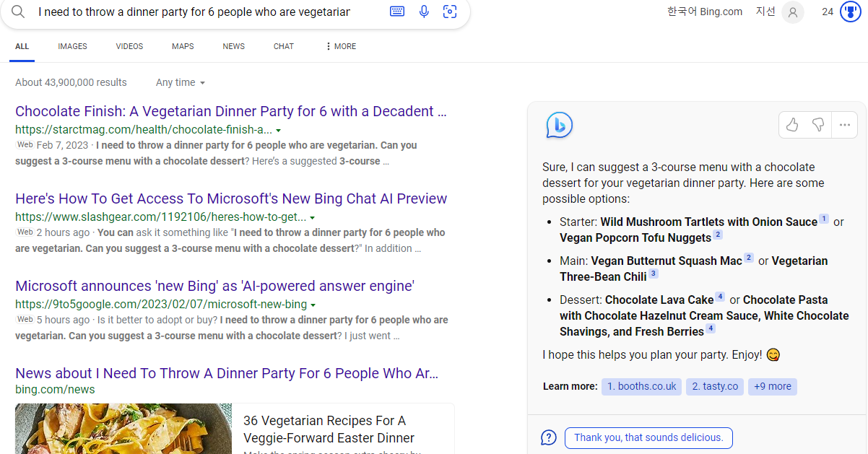The height and width of the screenshot is (454, 868).
Task: Open 36 Vegetarian Recipes Easter Dinner article
Action: pyautogui.click(x=329, y=429)
